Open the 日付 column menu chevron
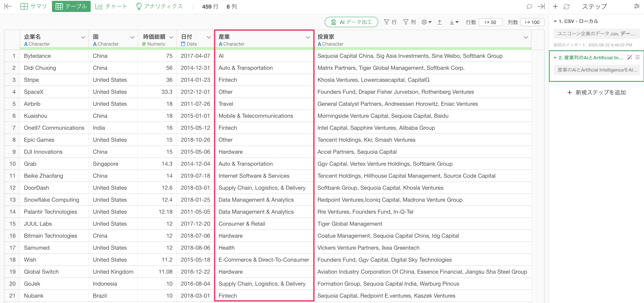 [x=209, y=37]
